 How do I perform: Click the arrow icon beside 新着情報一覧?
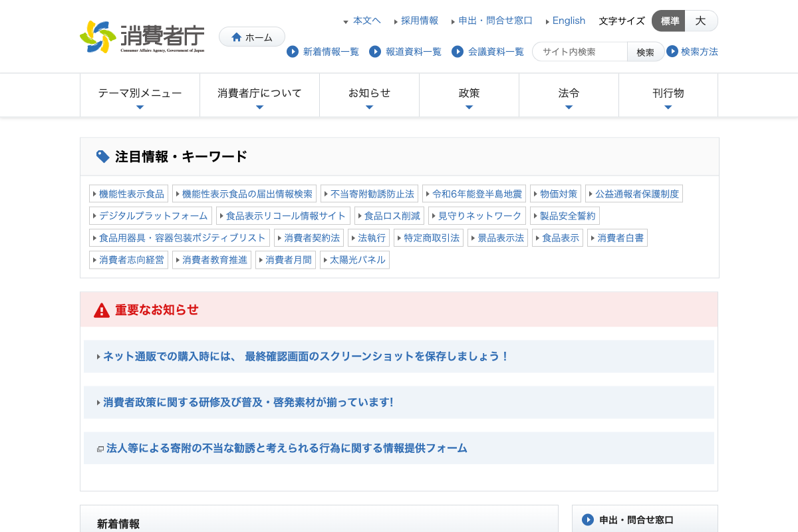[293, 52]
